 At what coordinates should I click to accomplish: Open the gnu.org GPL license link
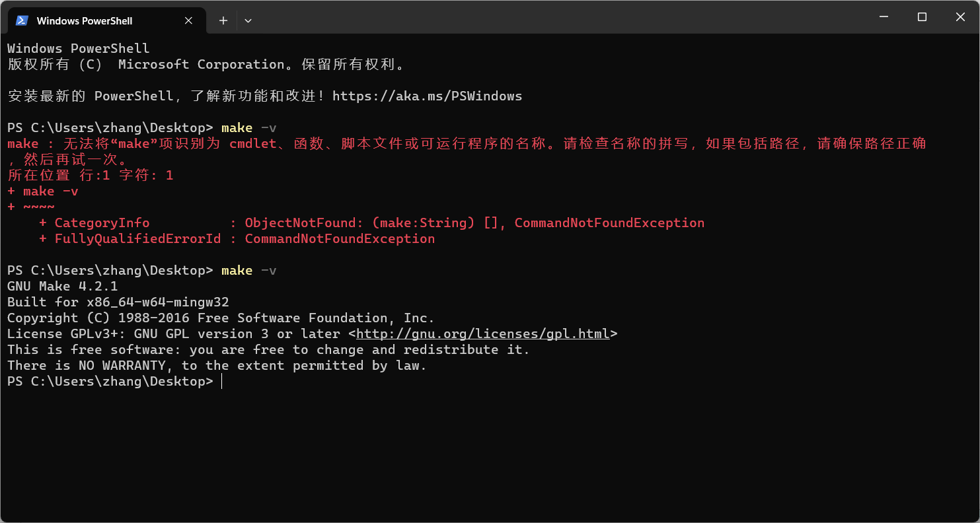tap(482, 333)
